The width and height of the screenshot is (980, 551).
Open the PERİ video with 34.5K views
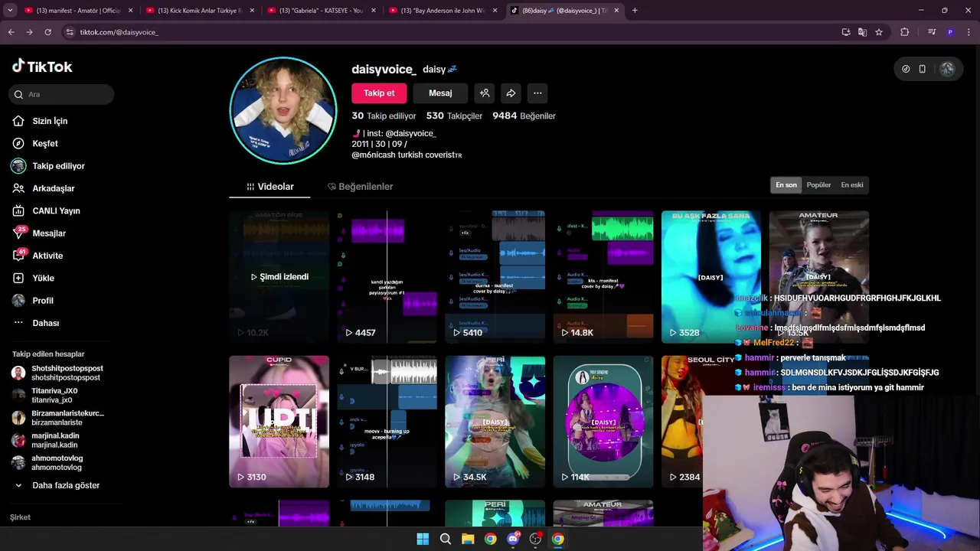(495, 422)
